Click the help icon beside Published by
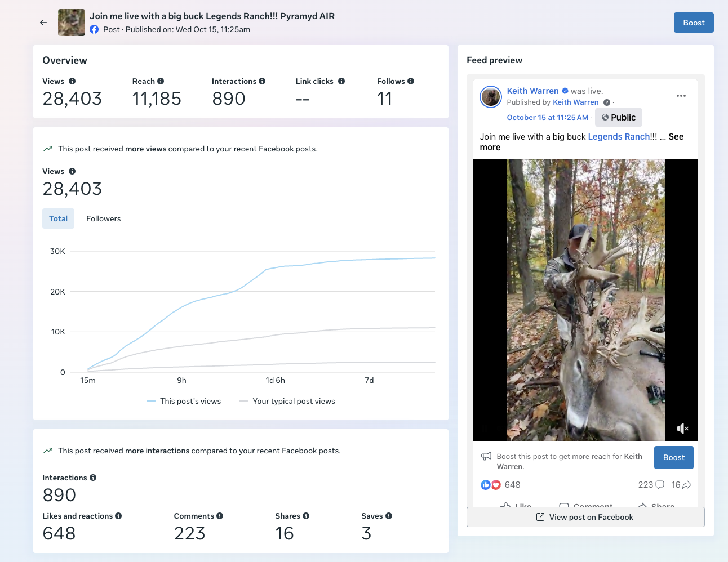Viewport: 728px width, 562px height. (607, 102)
